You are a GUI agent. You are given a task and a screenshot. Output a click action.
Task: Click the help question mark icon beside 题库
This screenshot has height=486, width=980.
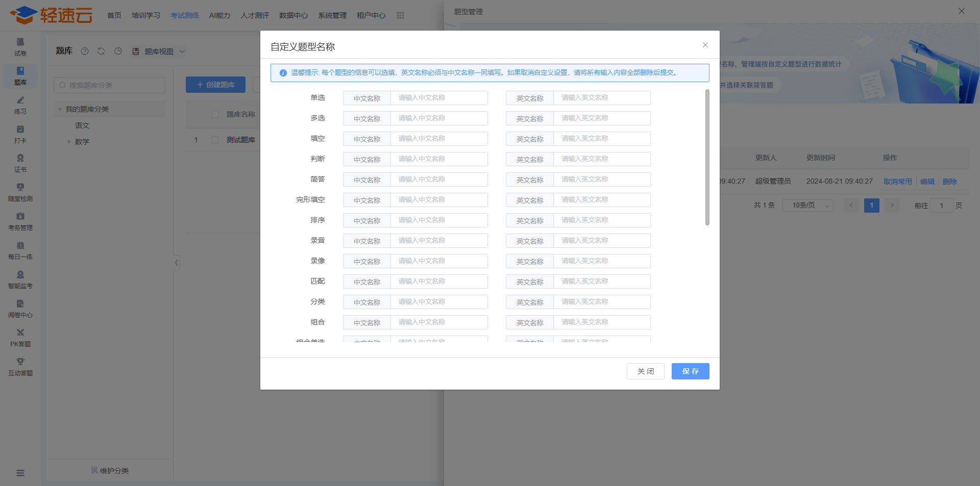85,51
